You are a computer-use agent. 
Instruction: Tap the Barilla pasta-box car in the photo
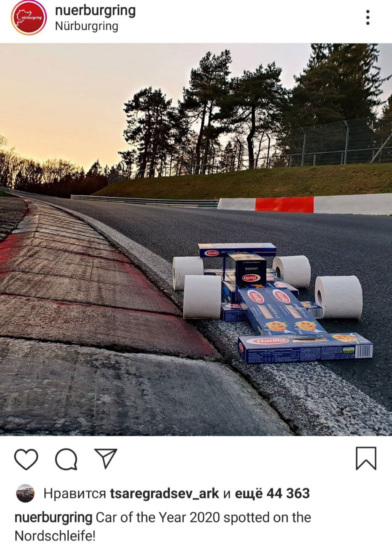pyautogui.click(x=273, y=302)
